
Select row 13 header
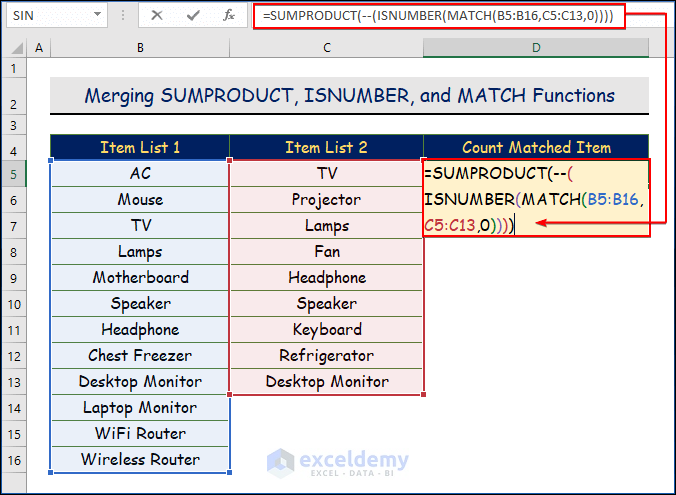pyautogui.click(x=14, y=382)
